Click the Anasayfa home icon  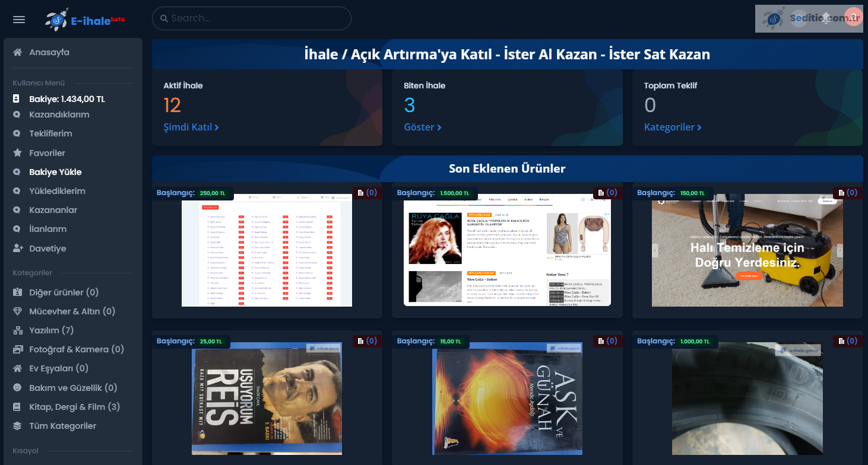(18, 52)
